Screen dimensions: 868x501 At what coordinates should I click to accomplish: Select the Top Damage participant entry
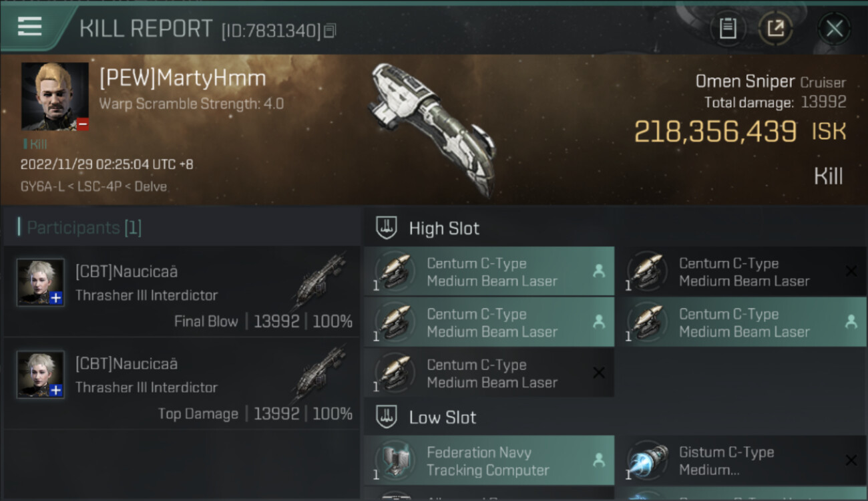coord(182,384)
